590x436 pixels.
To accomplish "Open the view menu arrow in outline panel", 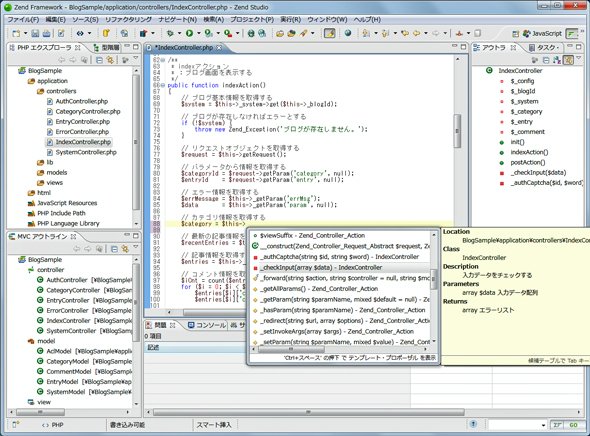I will coord(579,59).
